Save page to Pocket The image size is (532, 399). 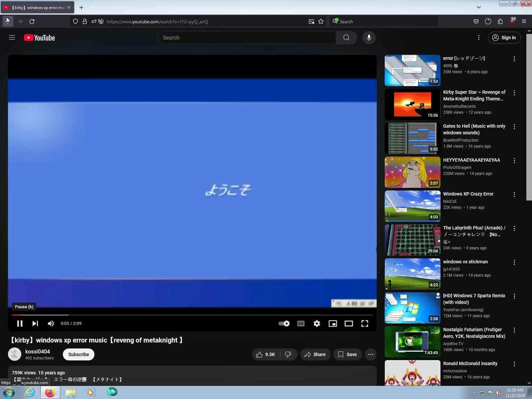476,22
